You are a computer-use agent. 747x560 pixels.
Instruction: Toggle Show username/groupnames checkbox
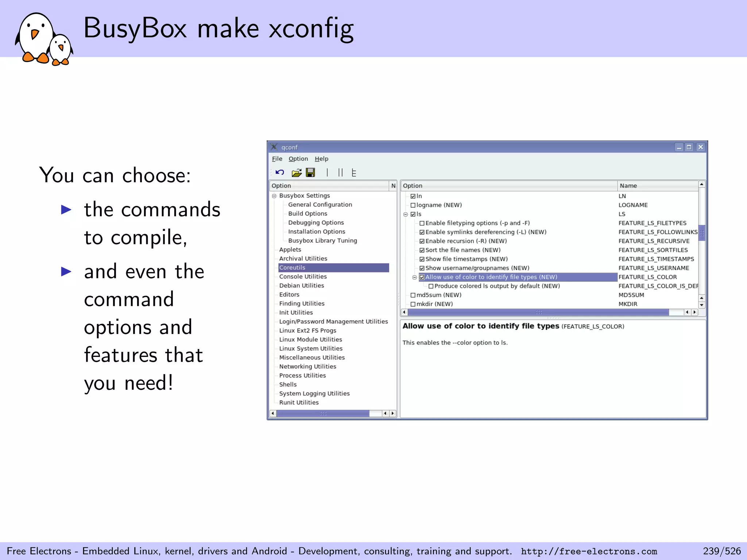point(422,268)
